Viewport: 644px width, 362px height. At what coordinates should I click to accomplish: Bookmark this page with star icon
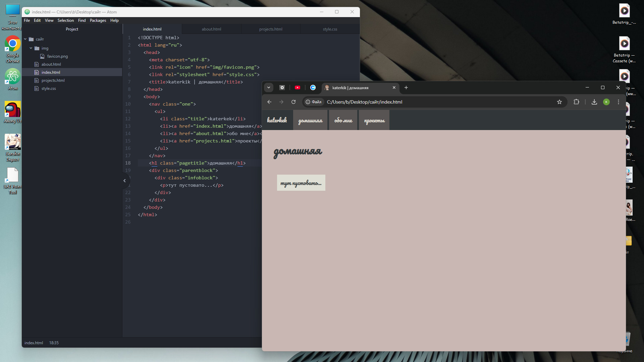pos(559,102)
